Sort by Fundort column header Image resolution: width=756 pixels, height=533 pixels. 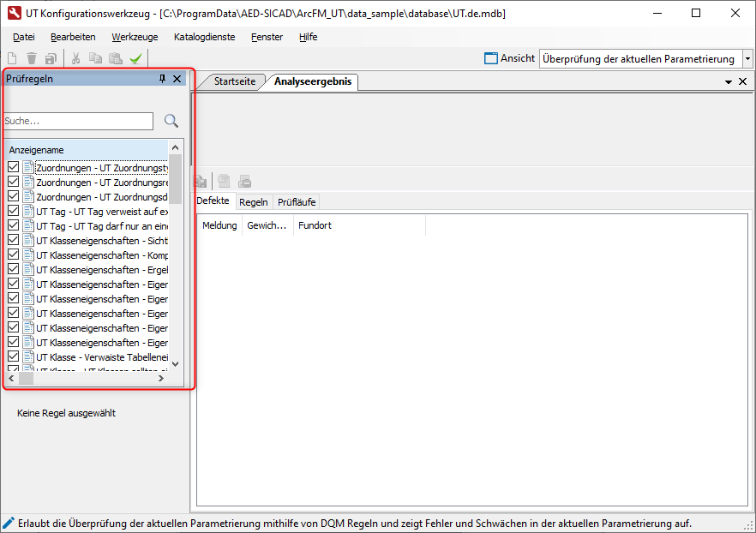click(x=359, y=225)
